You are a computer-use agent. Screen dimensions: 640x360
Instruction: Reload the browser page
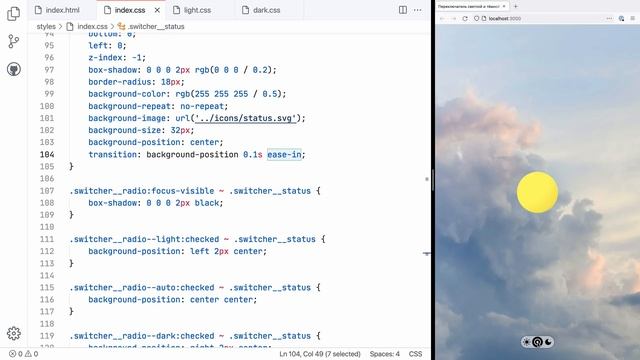coord(464,19)
